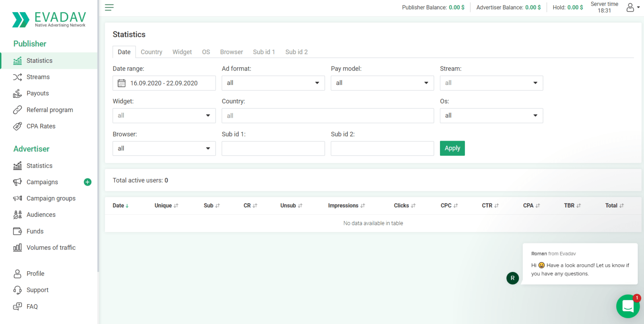Viewport: 644px width, 324px height.
Task: Expand the Browser dropdown
Action: coord(164,148)
